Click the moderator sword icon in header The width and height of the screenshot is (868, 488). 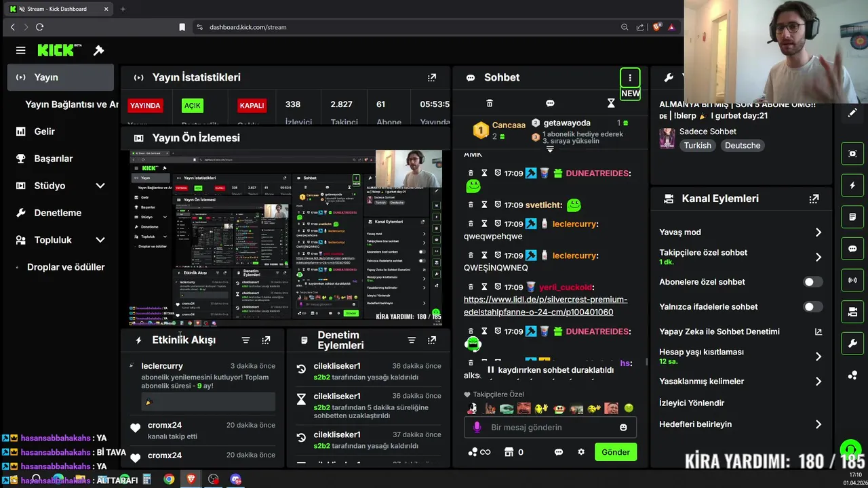(98, 50)
